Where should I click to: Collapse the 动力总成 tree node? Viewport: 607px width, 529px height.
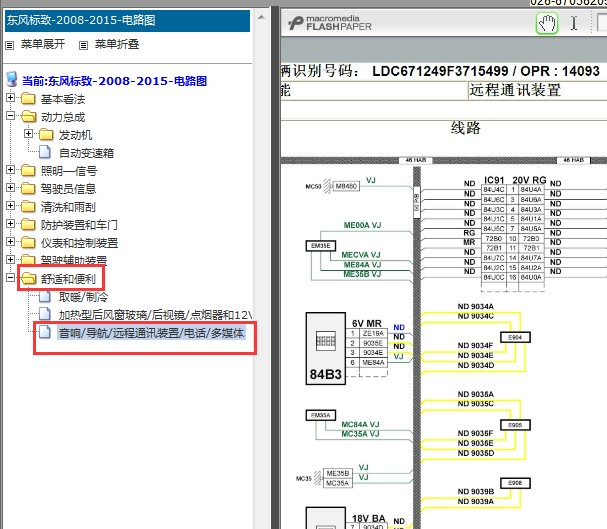pos(10,116)
